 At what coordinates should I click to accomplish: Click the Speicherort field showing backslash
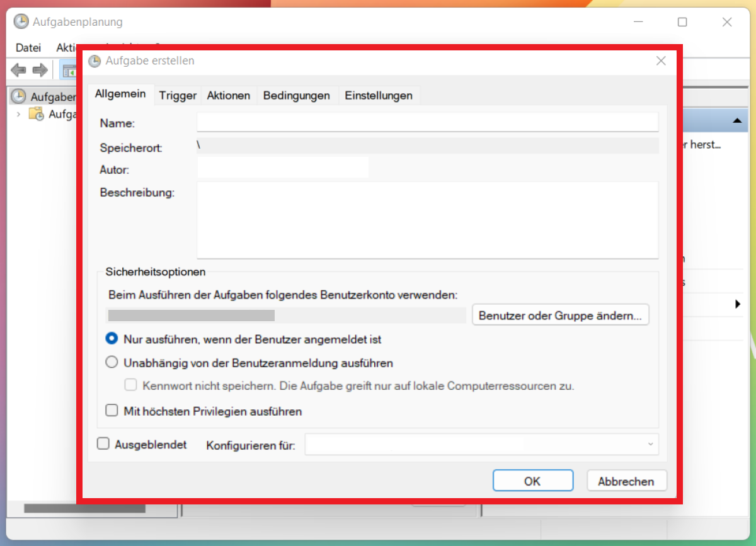[x=428, y=145]
